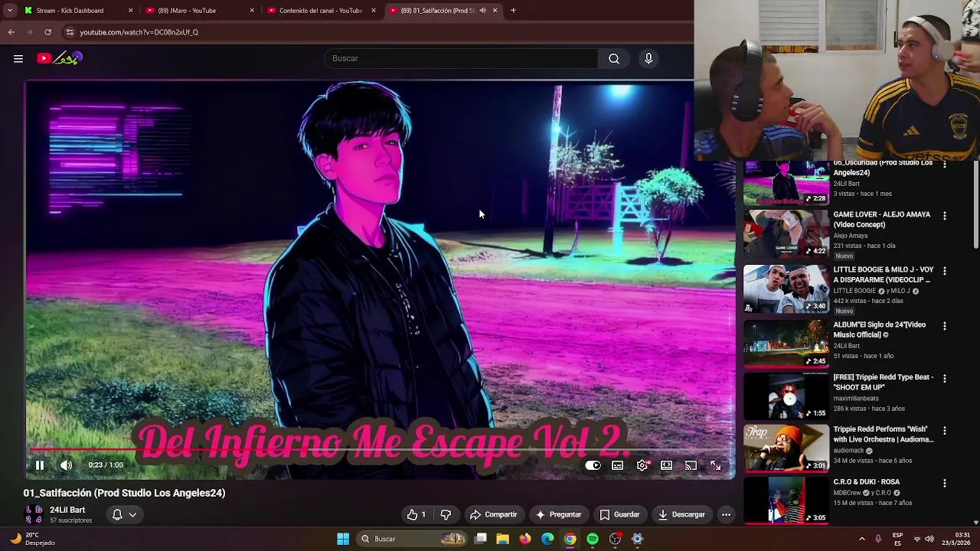Go to YouTube home via logo
This screenshot has height=551, width=980.
[59, 58]
